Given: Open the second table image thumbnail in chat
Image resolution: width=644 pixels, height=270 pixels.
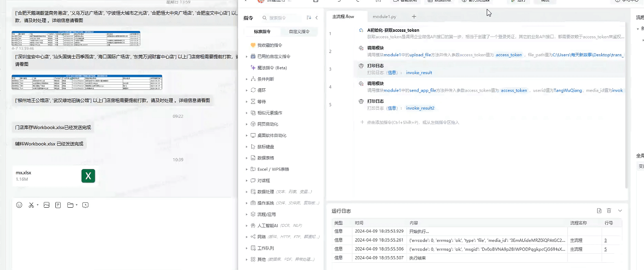Looking at the screenshot, I should pyautogui.click(x=87, y=82).
